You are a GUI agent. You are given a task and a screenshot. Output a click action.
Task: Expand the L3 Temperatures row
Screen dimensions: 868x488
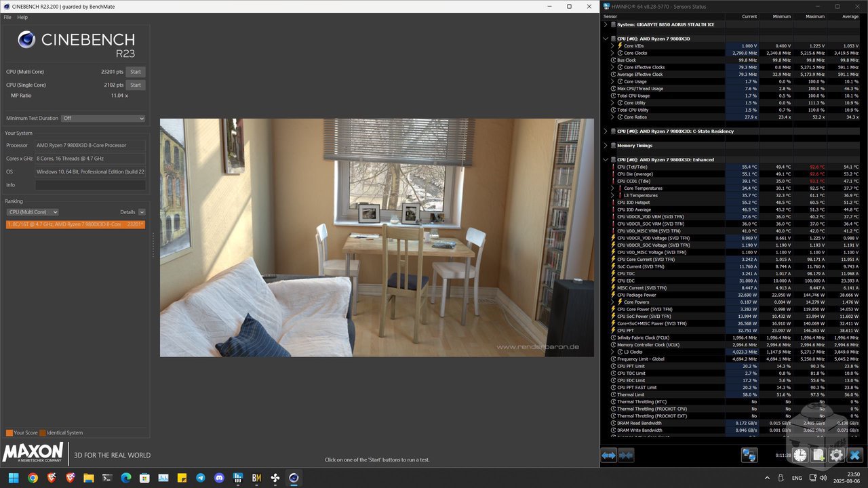612,195
